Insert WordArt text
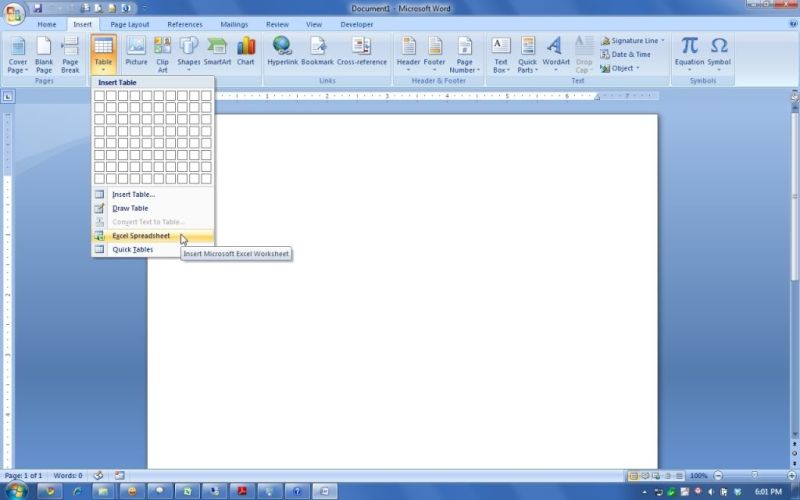The image size is (800, 500). pos(556,55)
